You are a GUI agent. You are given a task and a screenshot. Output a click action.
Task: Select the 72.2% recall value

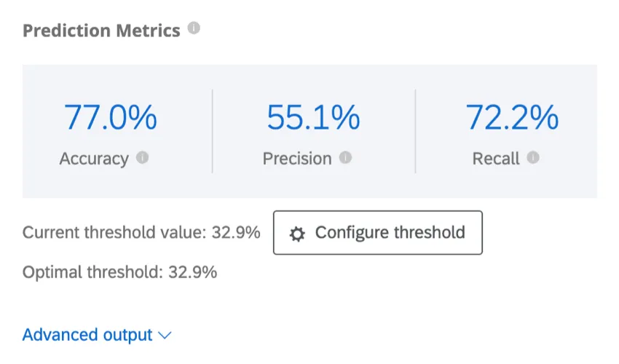point(512,117)
